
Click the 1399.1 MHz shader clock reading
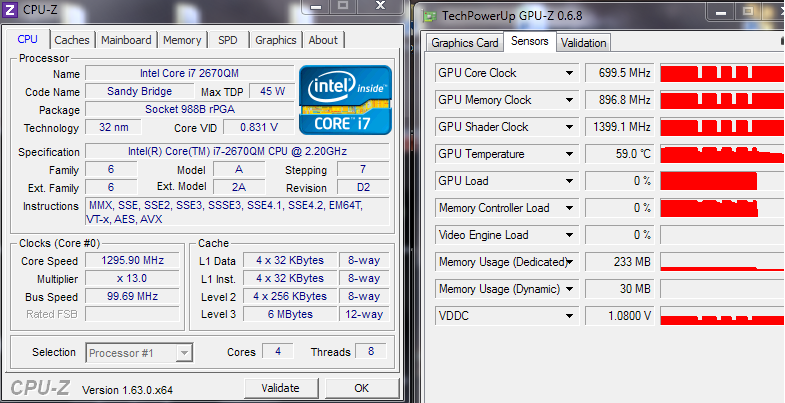click(619, 127)
